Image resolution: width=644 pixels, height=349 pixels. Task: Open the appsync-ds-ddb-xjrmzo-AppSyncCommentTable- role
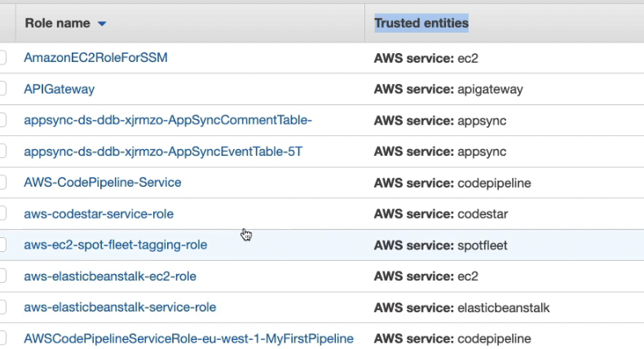pyautogui.click(x=168, y=121)
